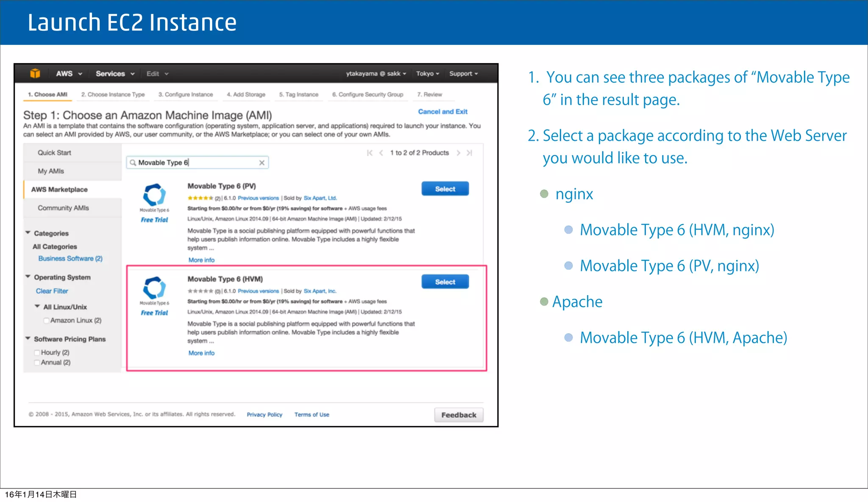Select My AMIs in the sidebar

72,171
